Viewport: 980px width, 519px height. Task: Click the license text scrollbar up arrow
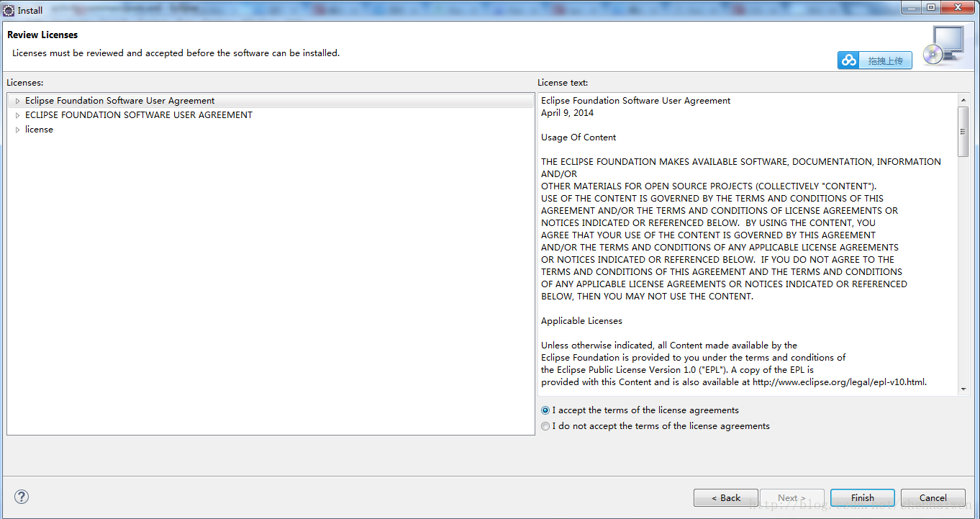tap(963, 99)
